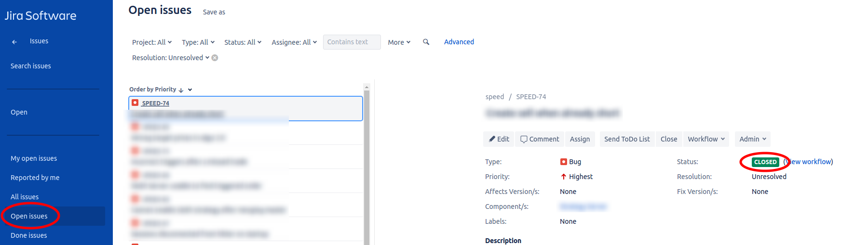The width and height of the screenshot is (868, 245).
Task: Open the View workflow link
Action: coord(809,162)
